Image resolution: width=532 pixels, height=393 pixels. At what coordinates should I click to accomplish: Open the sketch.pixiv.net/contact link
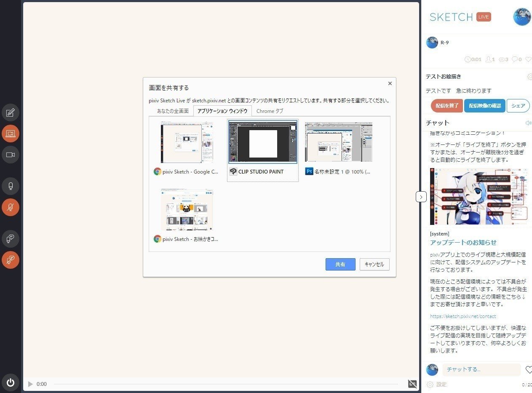[x=463, y=316]
